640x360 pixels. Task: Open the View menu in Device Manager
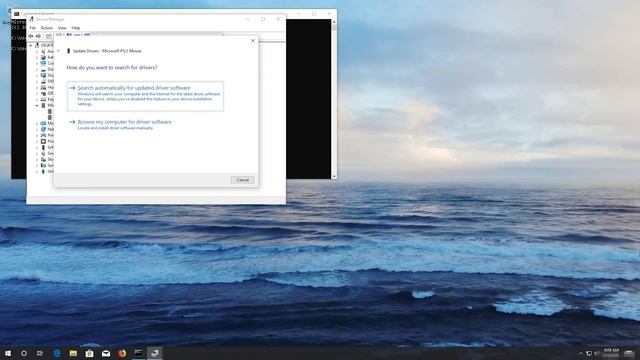(62, 28)
